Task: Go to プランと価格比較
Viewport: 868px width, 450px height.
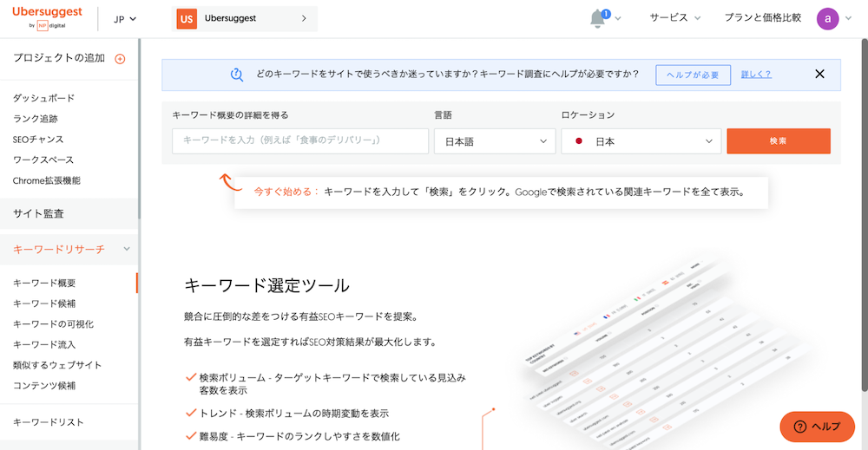Action: click(763, 17)
